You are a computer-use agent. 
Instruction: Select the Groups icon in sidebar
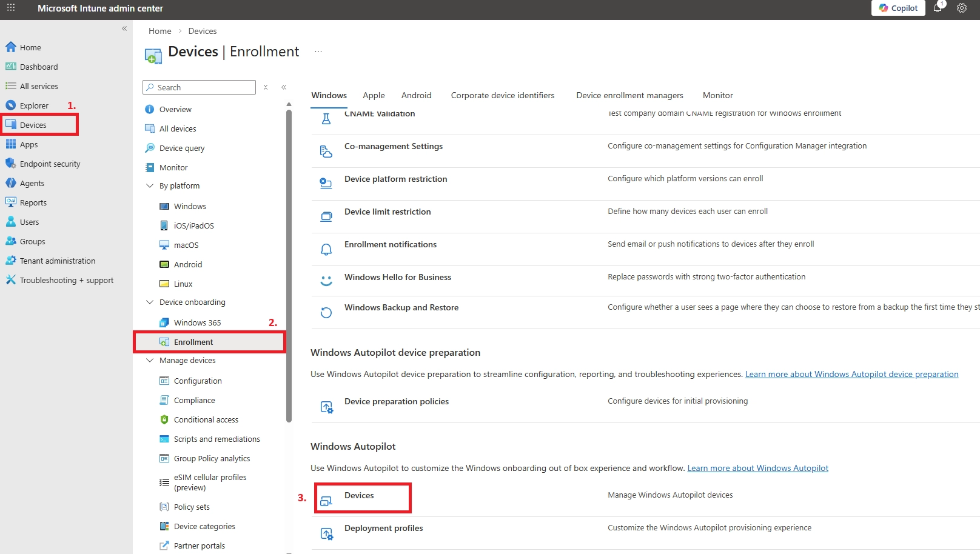(10, 241)
